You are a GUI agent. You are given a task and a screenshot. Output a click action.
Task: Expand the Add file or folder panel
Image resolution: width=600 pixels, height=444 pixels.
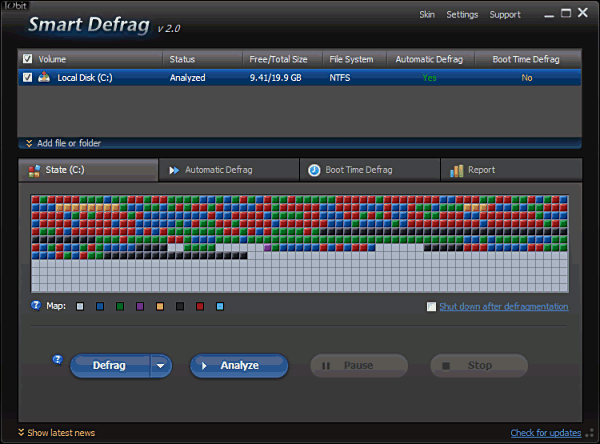pyautogui.click(x=300, y=143)
